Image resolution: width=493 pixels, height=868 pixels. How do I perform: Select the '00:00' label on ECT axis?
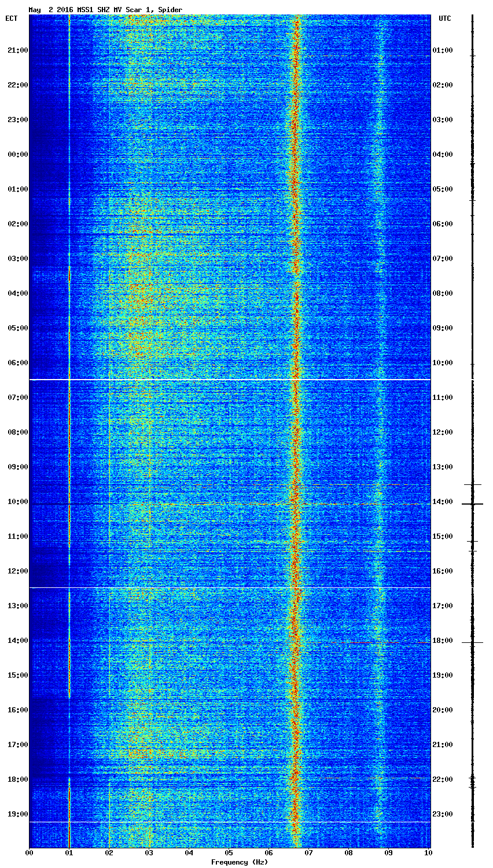(17, 155)
